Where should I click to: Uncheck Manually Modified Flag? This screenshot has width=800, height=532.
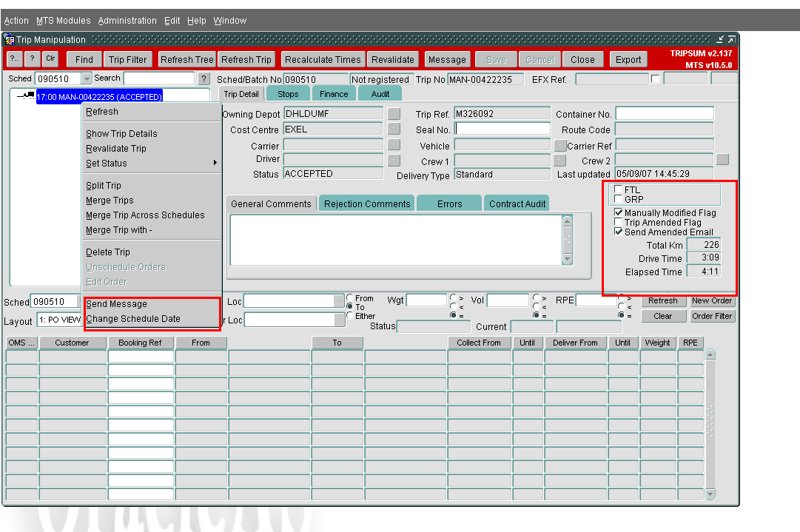pos(619,212)
